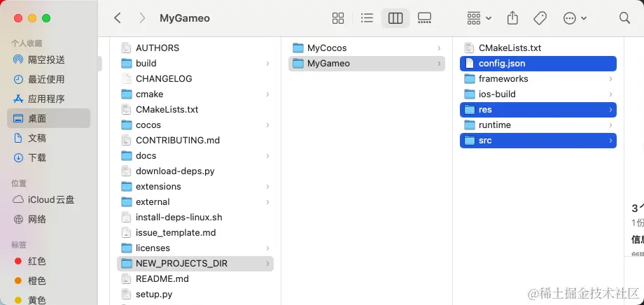Expand the frameworks folder chevron

[610, 79]
